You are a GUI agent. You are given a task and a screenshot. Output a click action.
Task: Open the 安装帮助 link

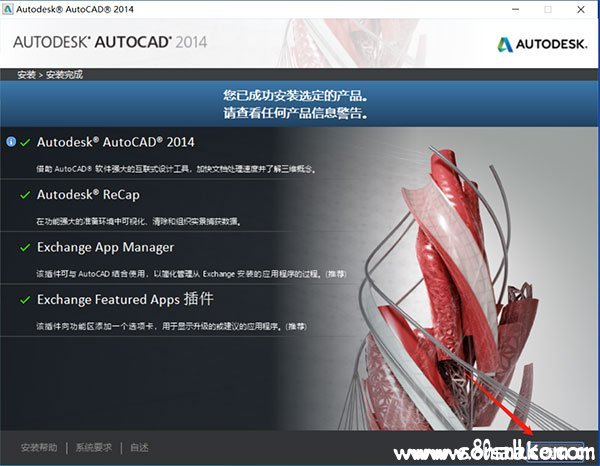[x=39, y=447]
